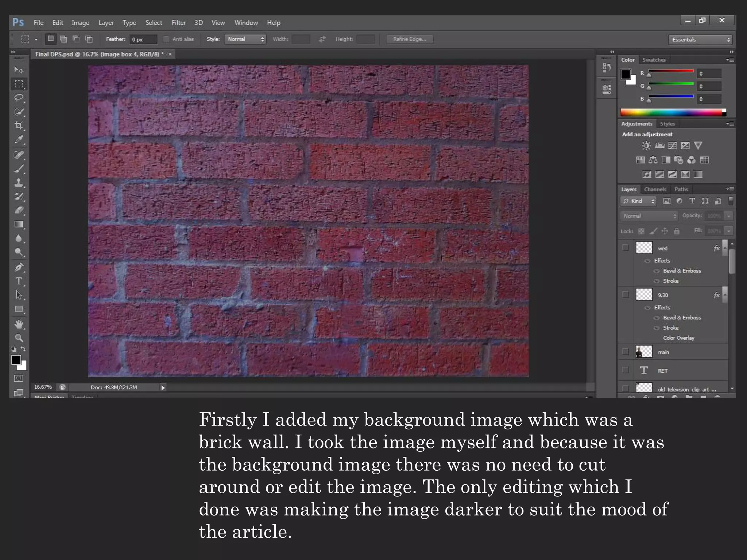Select the Dodge tool
The width and height of the screenshot is (747, 560).
pyautogui.click(x=19, y=252)
